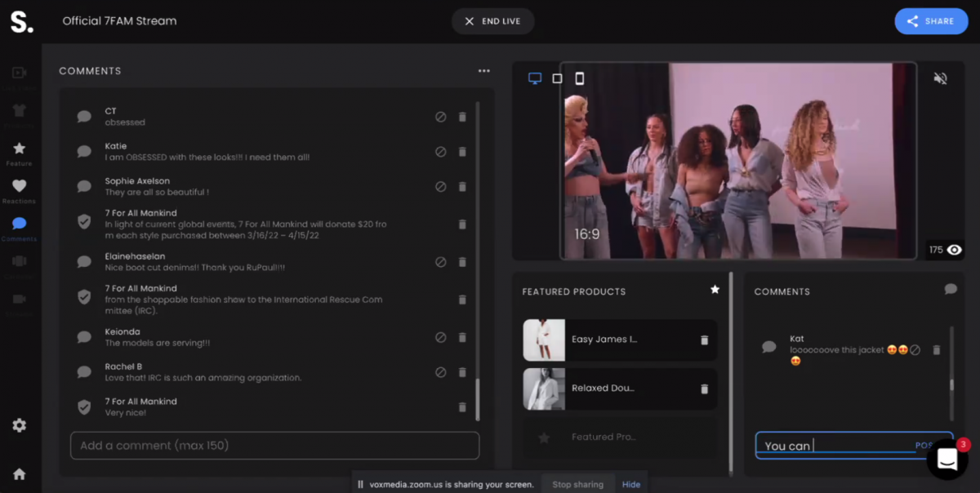Click the S. logo
Viewport: 980px width, 493px height.
pos(22,21)
